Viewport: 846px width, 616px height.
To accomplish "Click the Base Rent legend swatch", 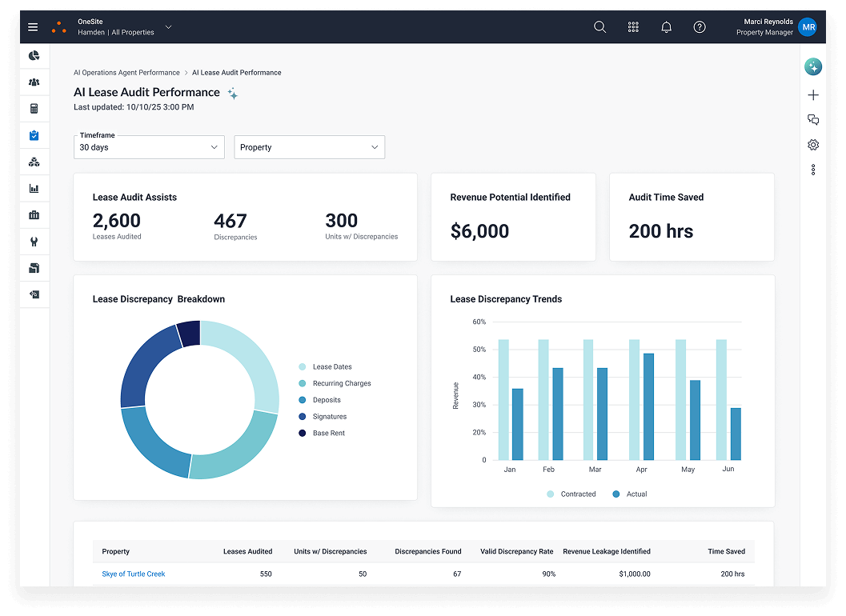I will [x=303, y=433].
